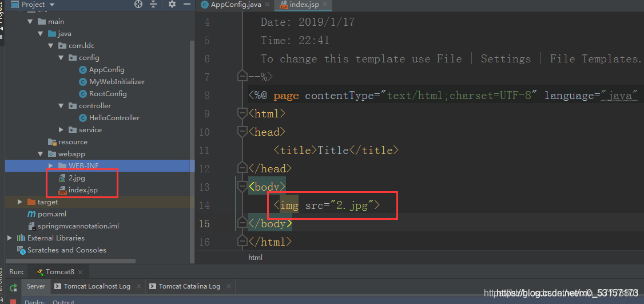The image size is (644, 304).
Task: Collapse the main folder
Action: pyautogui.click(x=30, y=22)
